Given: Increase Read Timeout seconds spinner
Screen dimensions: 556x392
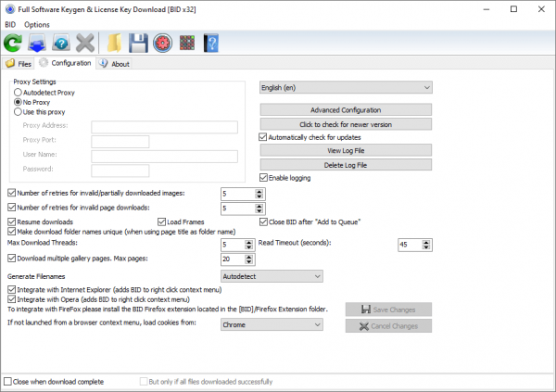Looking at the screenshot, I should (426, 242).
